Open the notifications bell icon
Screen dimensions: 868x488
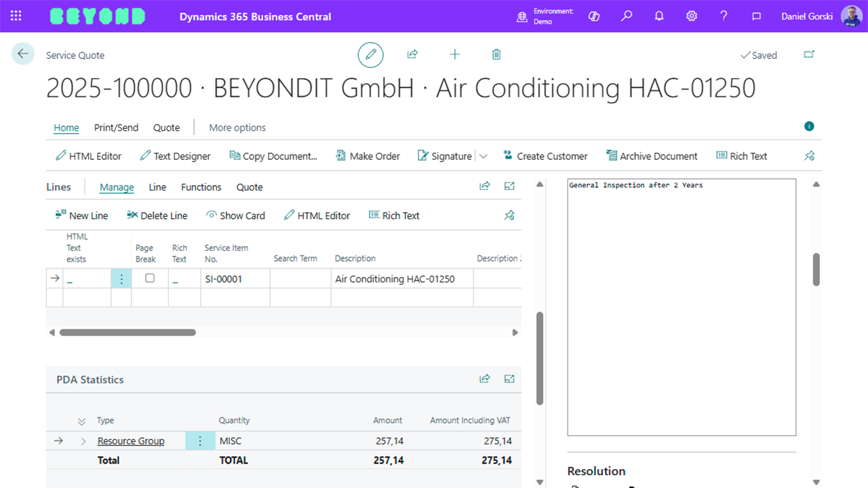658,16
